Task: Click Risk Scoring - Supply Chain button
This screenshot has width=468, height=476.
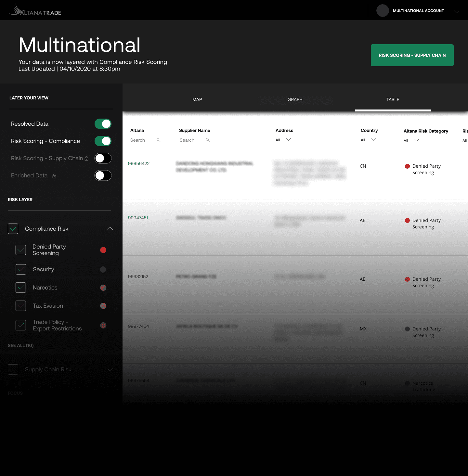Action: click(x=412, y=55)
